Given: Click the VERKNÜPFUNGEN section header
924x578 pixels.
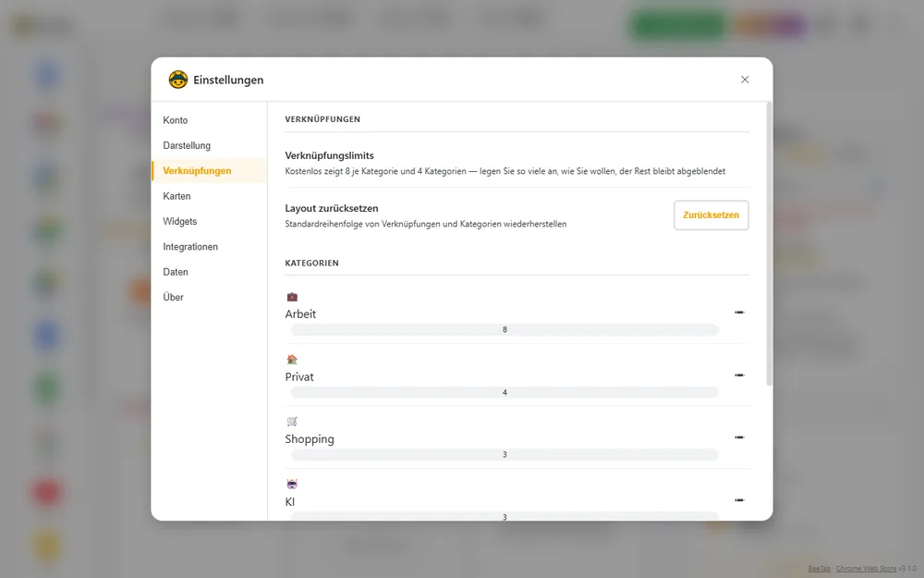Looking at the screenshot, I should click(322, 119).
